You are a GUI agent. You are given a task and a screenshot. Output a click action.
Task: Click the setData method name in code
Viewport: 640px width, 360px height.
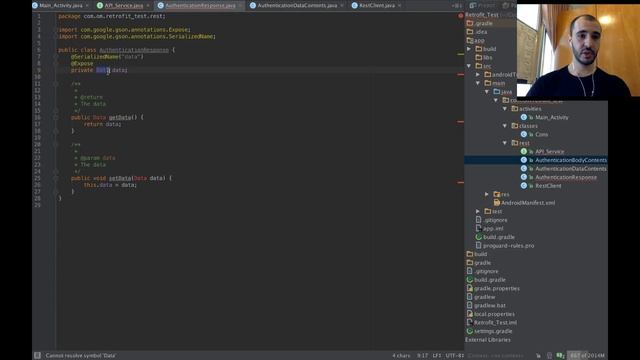(x=120, y=178)
